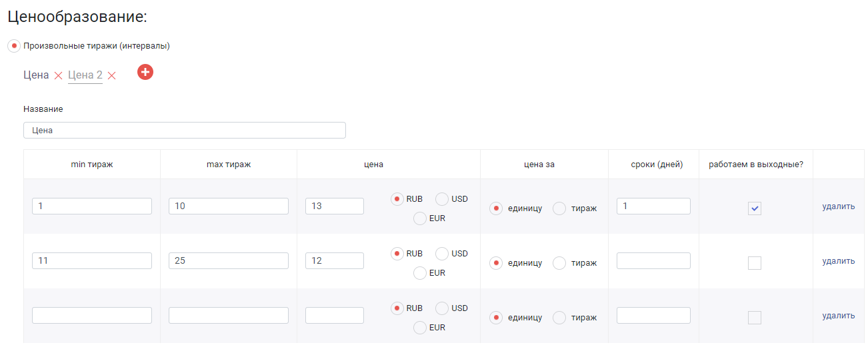Click the empty max тираж field in last row
The width and height of the screenshot is (868, 349).
(x=229, y=316)
